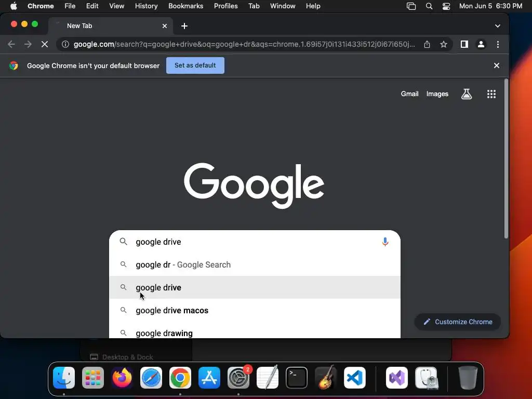The image size is (532, 399).
Task: Open Apple menu
Action: tap(14, 6)
